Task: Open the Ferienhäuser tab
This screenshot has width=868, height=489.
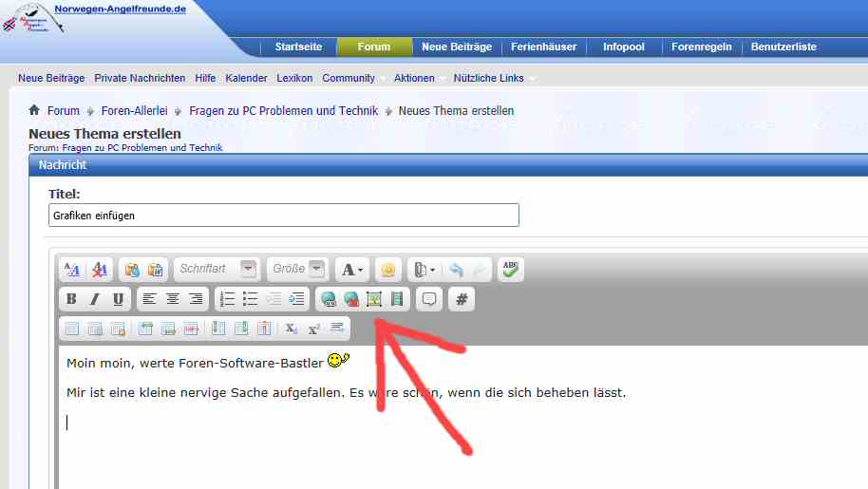Action: point(539,47)
